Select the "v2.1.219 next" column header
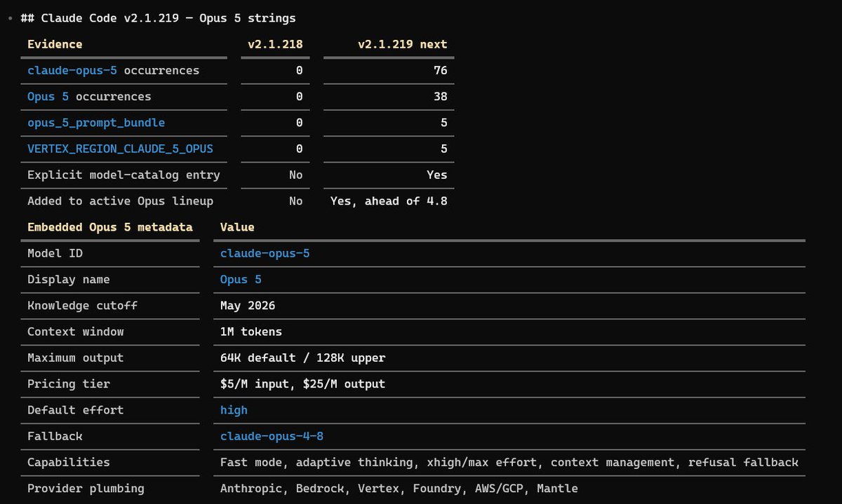 402,44
